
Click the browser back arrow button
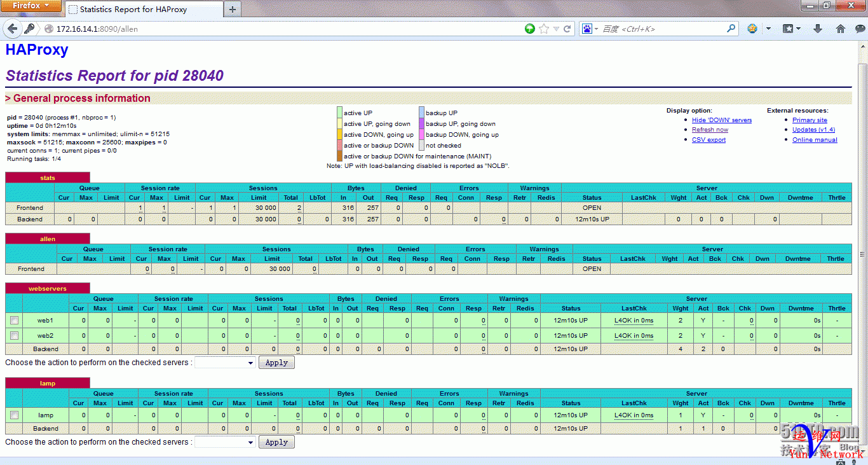[x=13, y=29]
